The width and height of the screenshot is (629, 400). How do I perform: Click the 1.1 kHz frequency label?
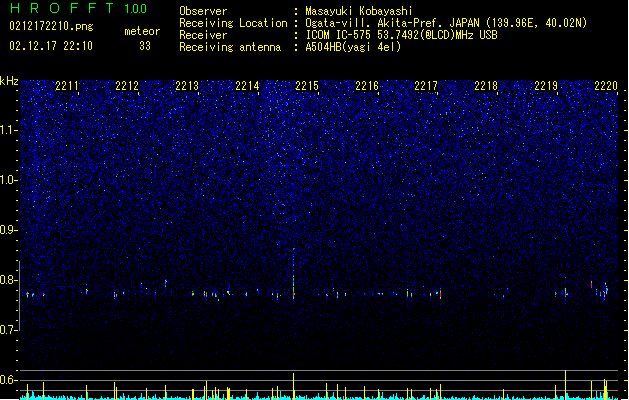9,130
